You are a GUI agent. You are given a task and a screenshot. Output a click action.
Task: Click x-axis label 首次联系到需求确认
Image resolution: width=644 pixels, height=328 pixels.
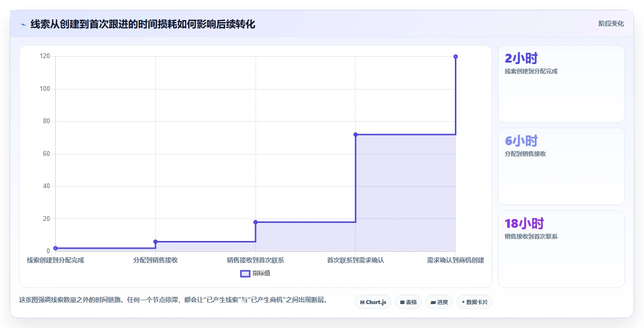click(x=355, y=260)
